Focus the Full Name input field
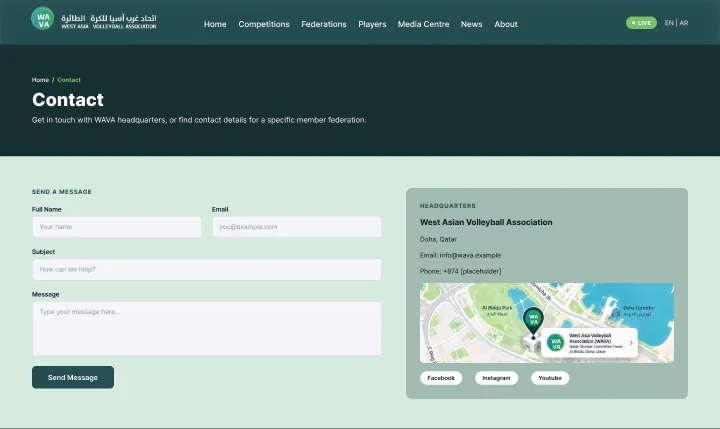720x429 pixels. tap(117, 227)
